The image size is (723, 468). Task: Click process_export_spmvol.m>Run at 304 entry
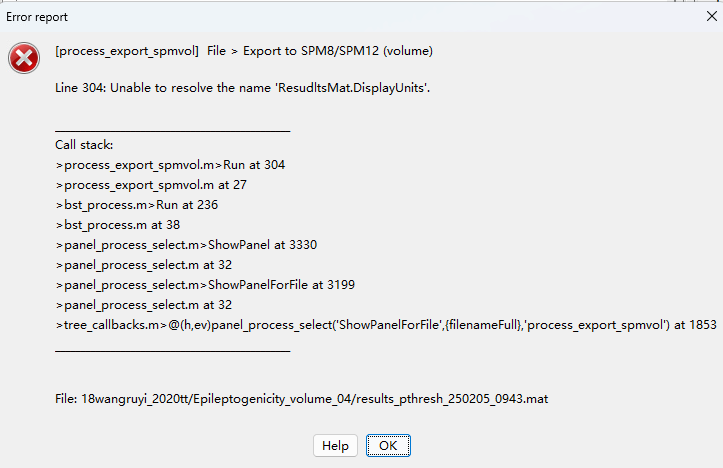[170, 165]
